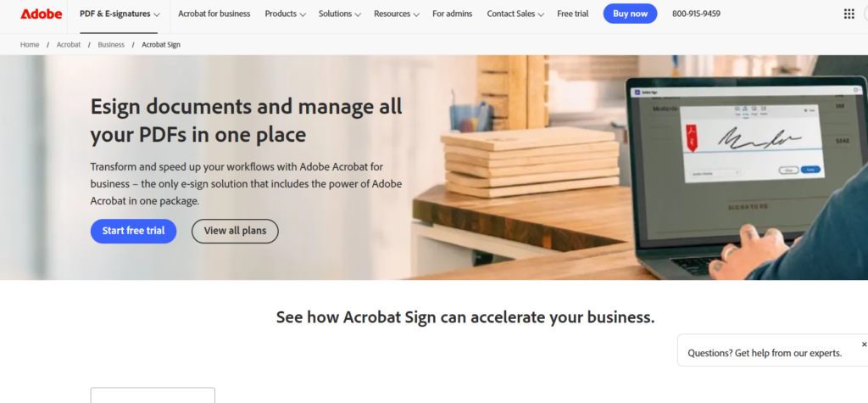This screenshot has height=403, width=868.
Task: Select the For admins nav item
Action: pyautogui.click(x=453, y=14)
